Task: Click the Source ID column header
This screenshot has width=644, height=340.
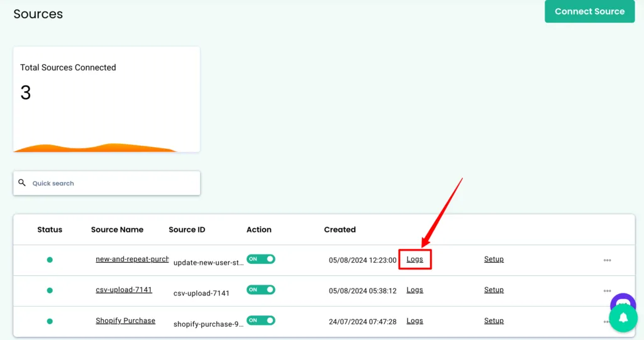Action: click(x=187, y=229)
